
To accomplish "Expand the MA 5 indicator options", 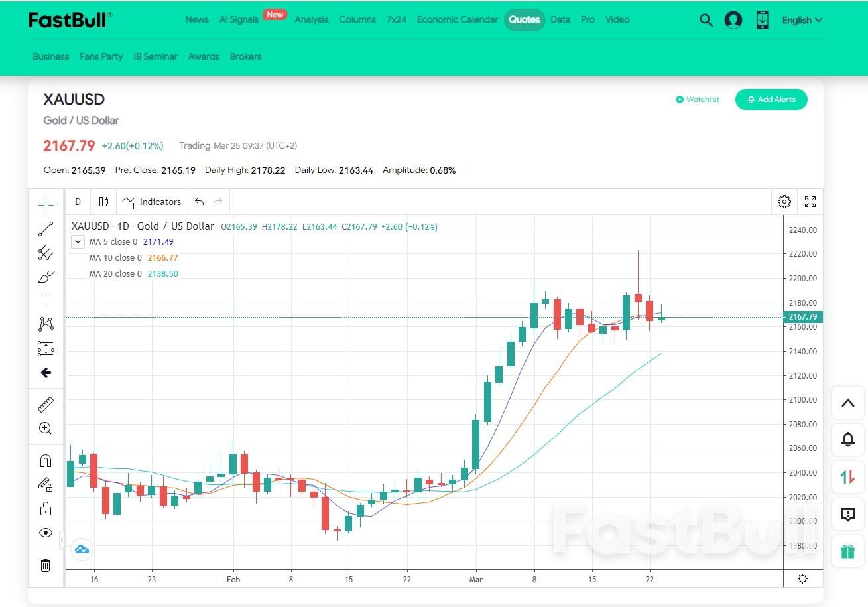I will 78,241.
